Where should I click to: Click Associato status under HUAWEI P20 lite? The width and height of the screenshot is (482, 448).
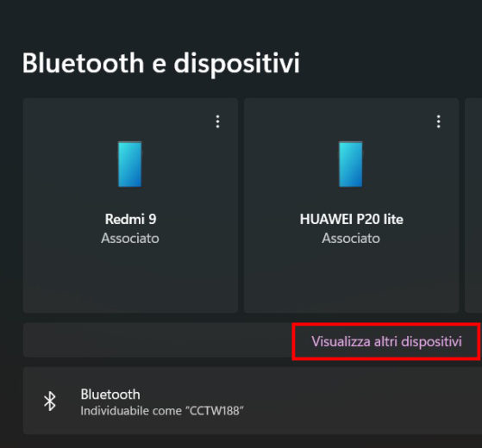pyautogui.click(x=351, y=239)
